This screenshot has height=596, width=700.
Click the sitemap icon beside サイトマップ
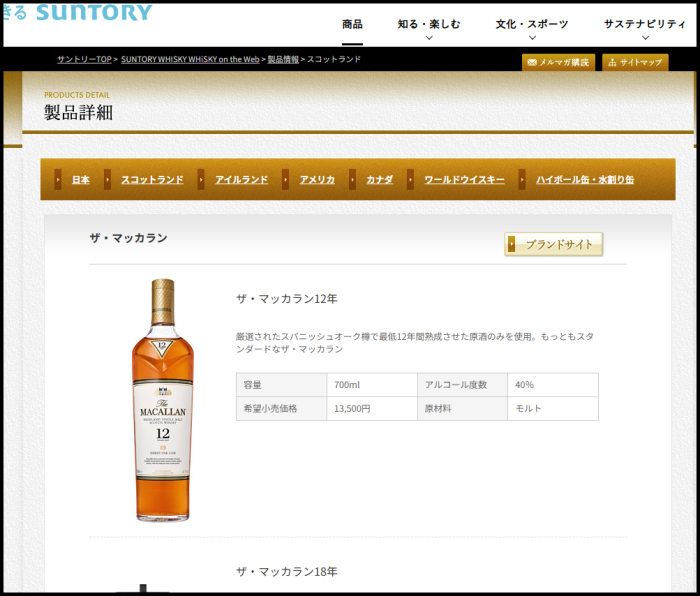point(610,62)
